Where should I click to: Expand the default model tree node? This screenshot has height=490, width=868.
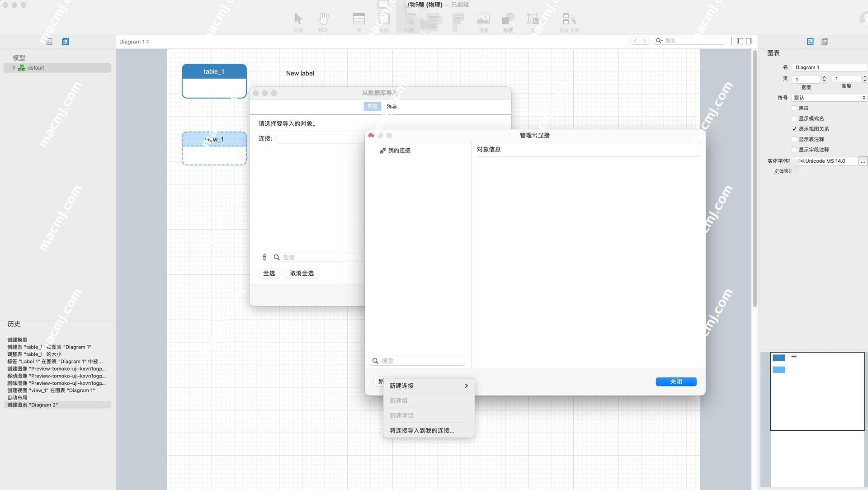coord(14,68)
